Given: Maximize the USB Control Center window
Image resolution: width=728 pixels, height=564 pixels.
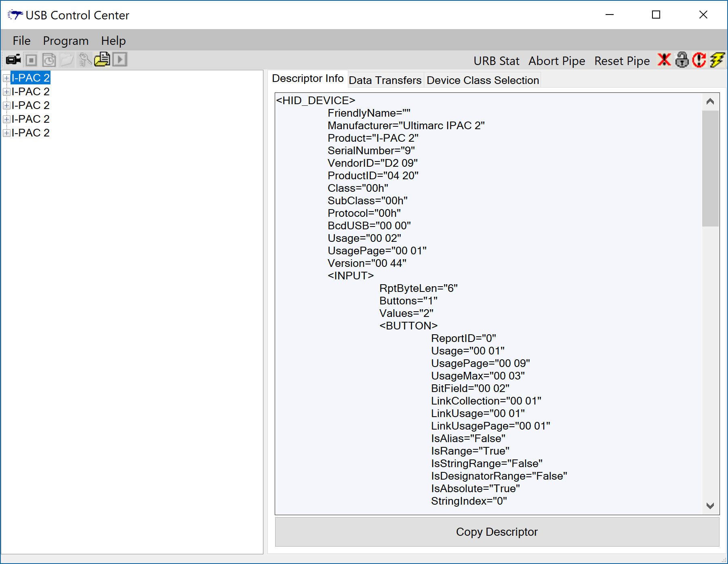Looking at the screenshot, I should coord(656,15).
